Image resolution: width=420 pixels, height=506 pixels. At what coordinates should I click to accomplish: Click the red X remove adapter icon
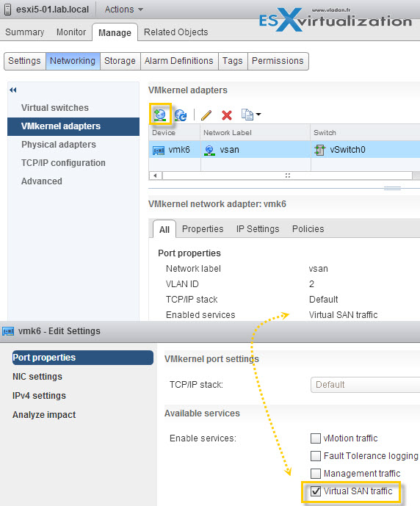227,115
